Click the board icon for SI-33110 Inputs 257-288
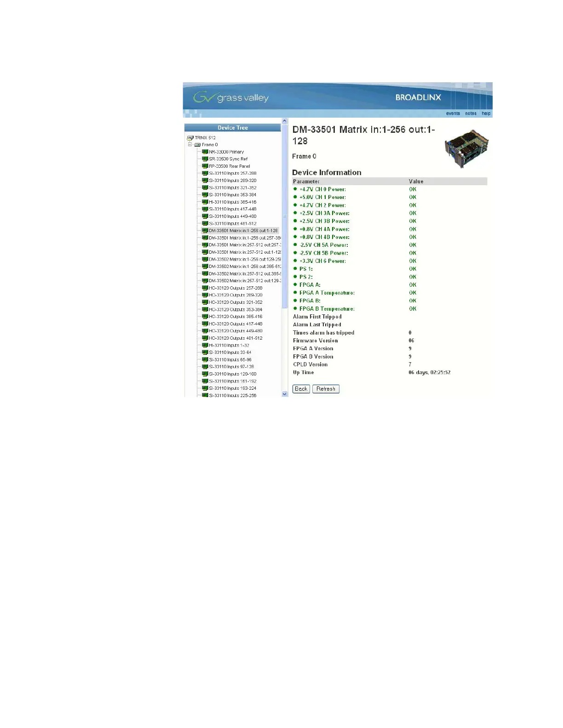Image resolution: width=563 pixels, height=728 pixels. (205, 173)
